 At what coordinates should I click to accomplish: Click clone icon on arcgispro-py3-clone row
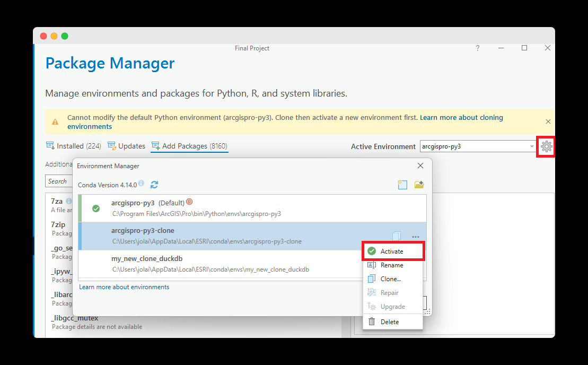pos(397,236)
